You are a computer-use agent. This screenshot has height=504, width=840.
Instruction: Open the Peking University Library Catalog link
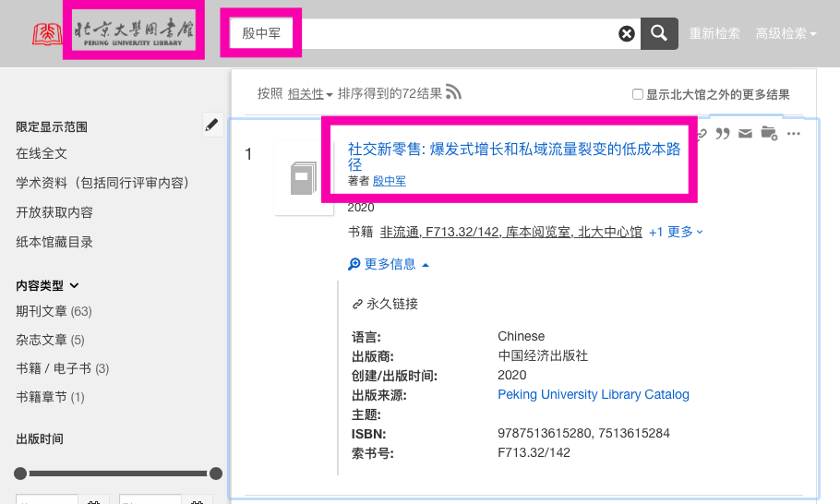click(x=593, y=394)
